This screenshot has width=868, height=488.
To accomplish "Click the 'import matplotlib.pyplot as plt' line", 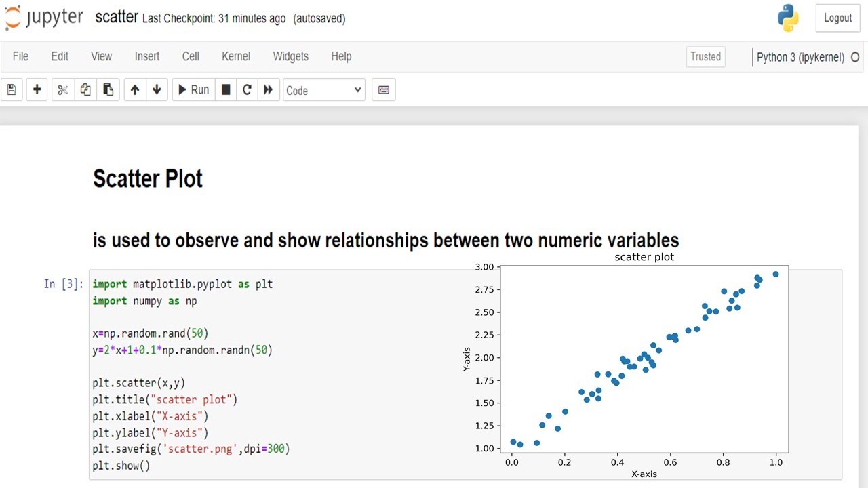I will (182, 284).
